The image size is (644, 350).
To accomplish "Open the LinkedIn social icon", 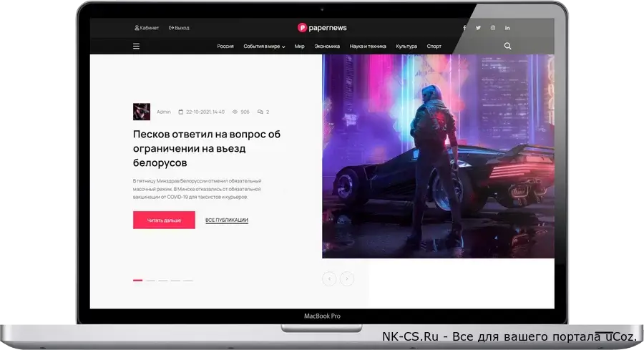I will (x=507, y=28).
